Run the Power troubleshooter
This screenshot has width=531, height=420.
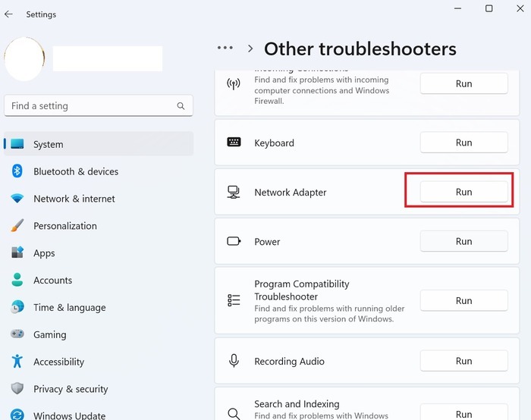[x=464, y=241]
